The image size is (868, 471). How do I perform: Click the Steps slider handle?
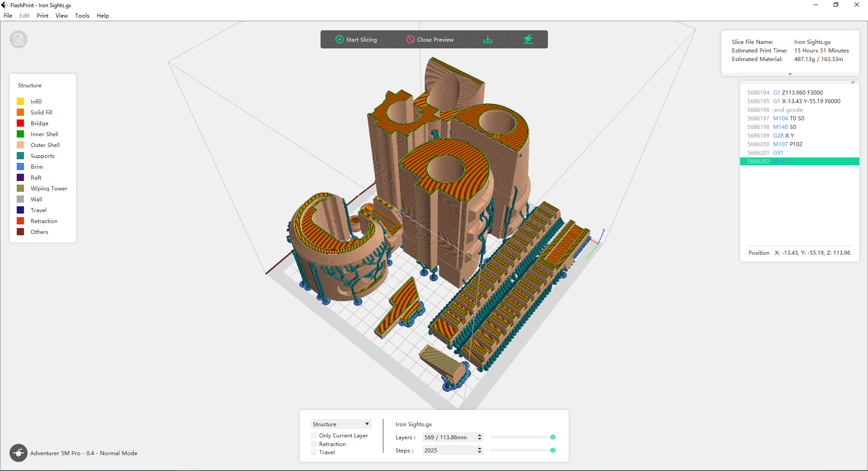(x=552, y=450)
